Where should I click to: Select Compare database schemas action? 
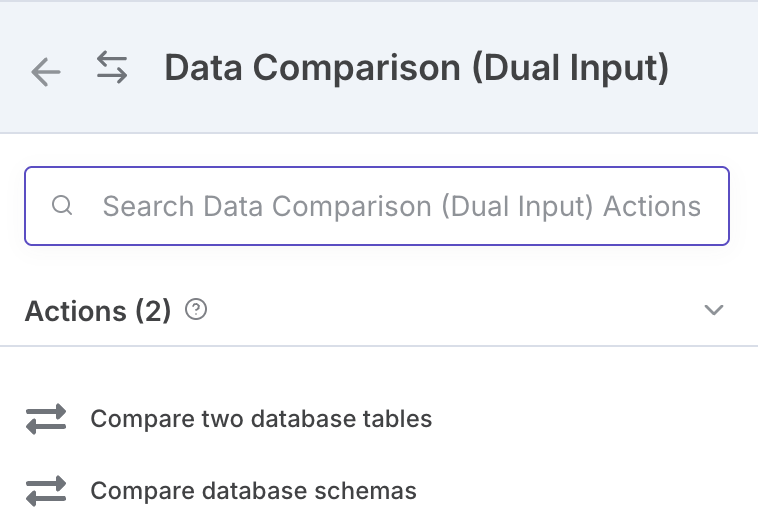[253, 491]
